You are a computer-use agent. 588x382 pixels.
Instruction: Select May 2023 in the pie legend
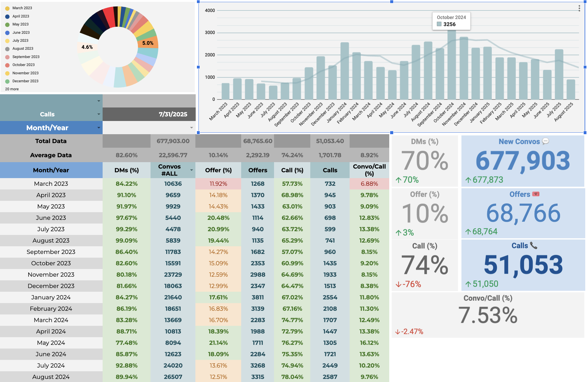[20, 24]
